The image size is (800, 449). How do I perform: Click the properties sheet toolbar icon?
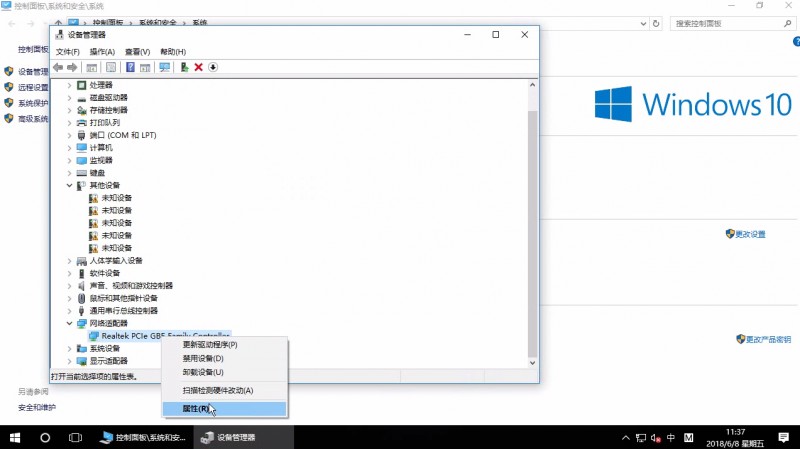pyautogui.click(x=111, y=67)
